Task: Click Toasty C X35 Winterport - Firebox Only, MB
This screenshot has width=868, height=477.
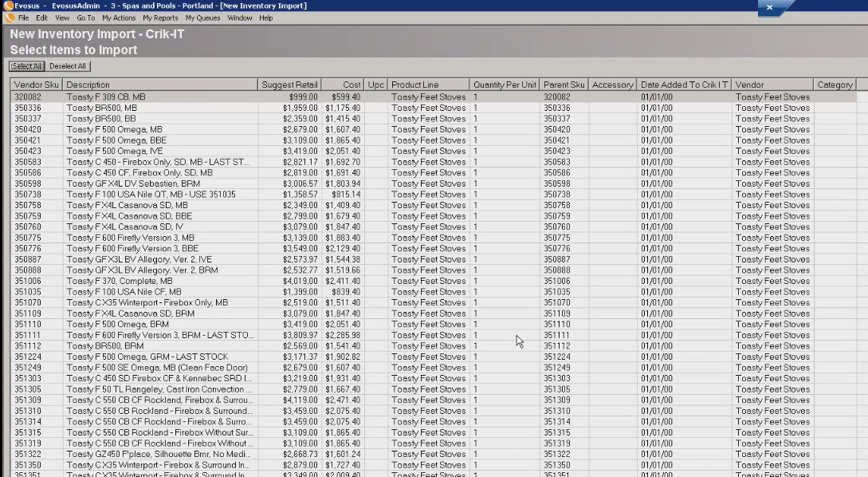Action: tap(147, 302)
